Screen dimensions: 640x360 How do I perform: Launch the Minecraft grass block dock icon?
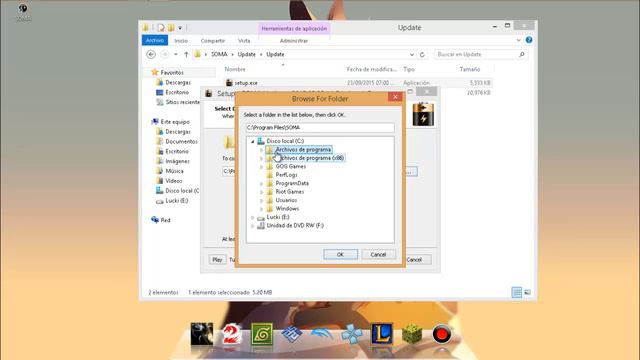coord(412,334)
